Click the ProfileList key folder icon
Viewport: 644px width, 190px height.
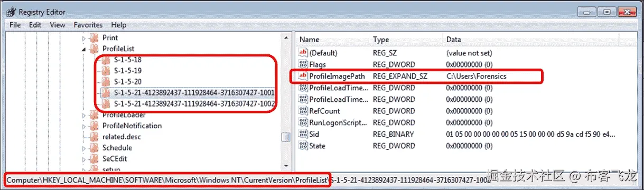[x=94, y=49]
